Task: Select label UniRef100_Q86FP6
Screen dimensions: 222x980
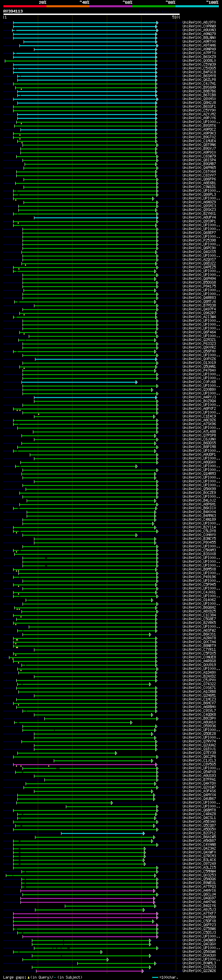Action: [199, 180]
